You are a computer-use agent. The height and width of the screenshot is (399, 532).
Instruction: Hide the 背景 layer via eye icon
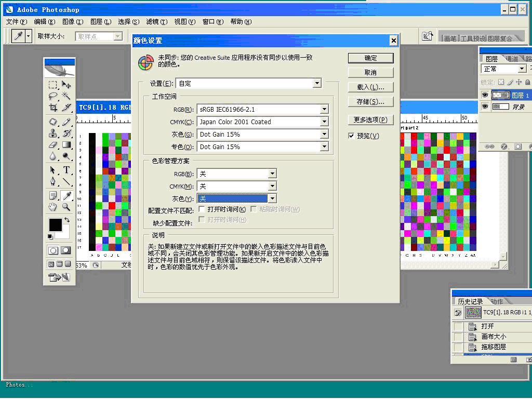point(485,107)
